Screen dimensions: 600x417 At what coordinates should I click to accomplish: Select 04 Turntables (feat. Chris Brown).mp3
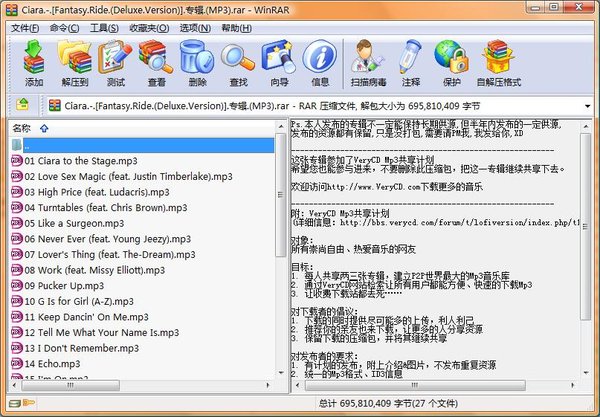106,208
